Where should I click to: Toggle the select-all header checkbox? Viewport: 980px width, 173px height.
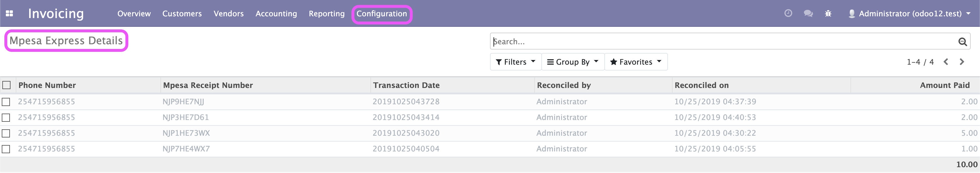pyautogui.click(x=6, y=85)
